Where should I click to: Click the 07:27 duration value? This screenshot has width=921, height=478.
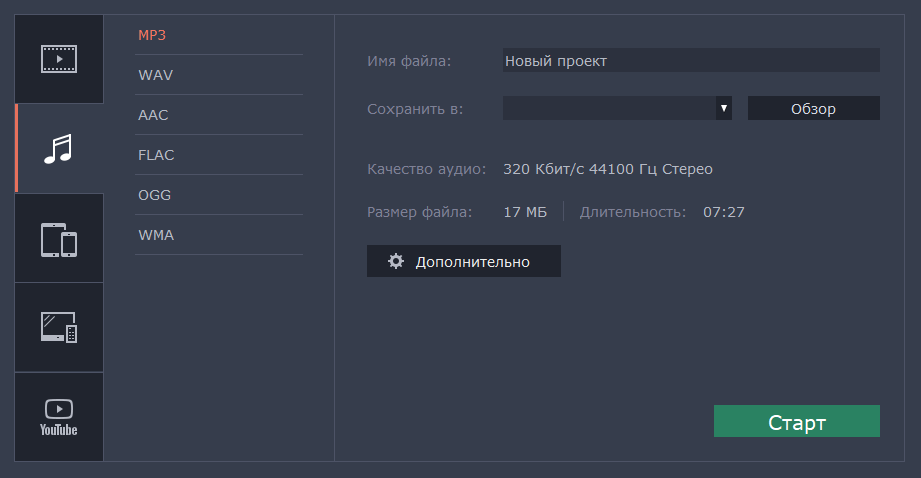click(x=724, y=211)
